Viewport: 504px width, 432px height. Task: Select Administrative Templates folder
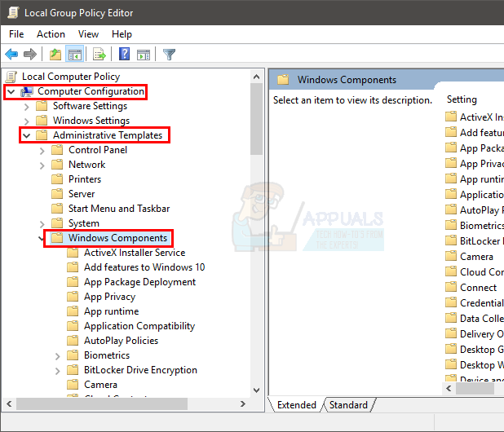click(x=108, y=135)
